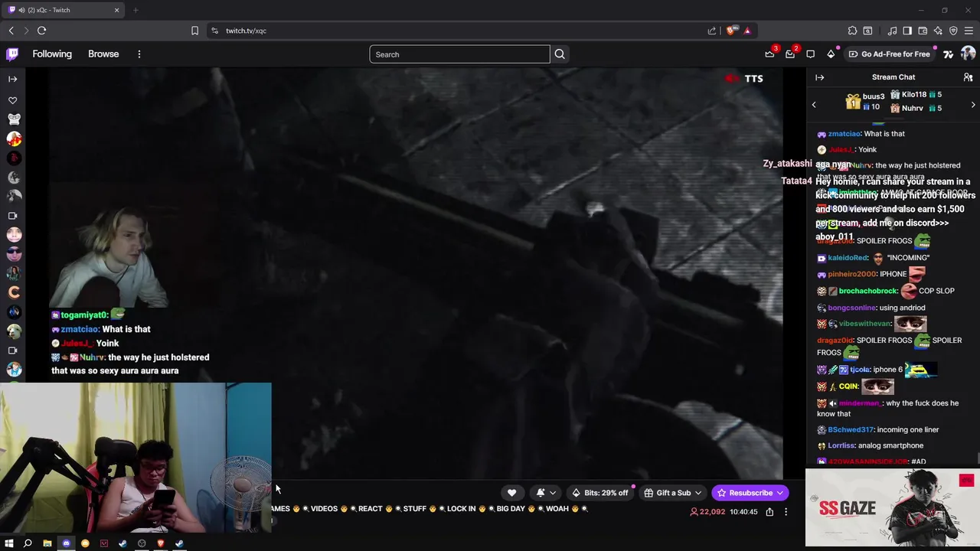This screenshot has width=980, height=551.
Task: Open stream options three-dot menu
Action: (x=786, y=512)
